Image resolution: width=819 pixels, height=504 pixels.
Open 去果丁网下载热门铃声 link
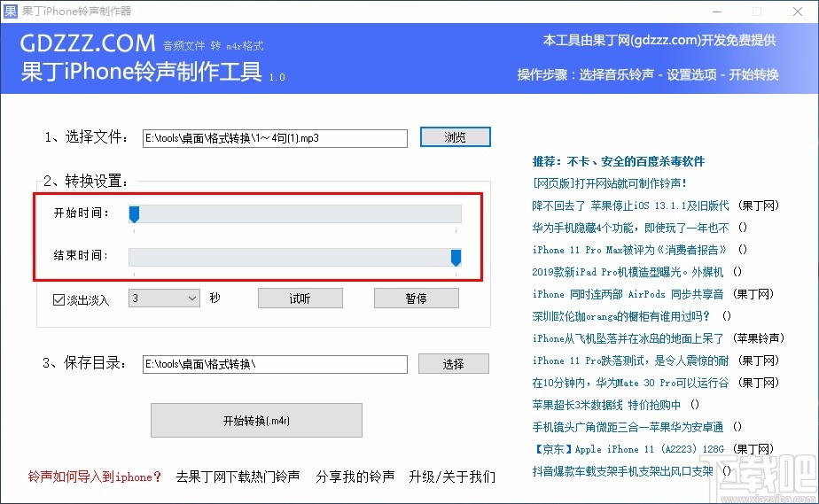(238, 477)
